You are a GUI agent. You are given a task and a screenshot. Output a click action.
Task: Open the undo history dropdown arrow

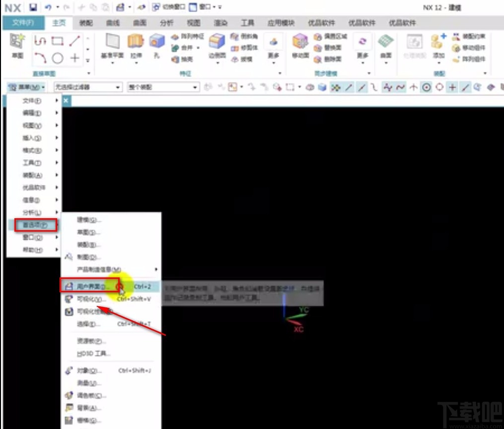pyautogui.click(x=58, y=7)
